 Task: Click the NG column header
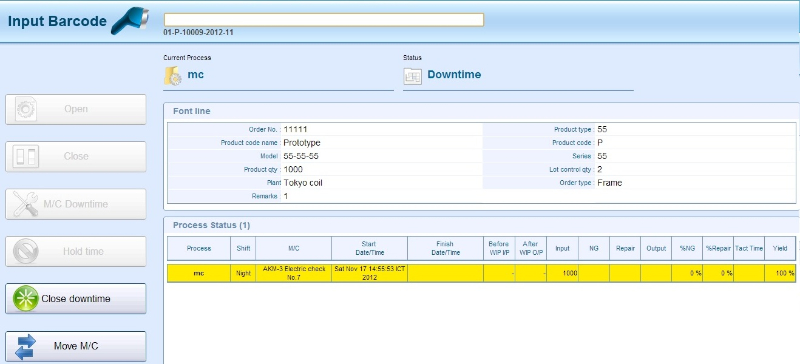click(594, 249)
